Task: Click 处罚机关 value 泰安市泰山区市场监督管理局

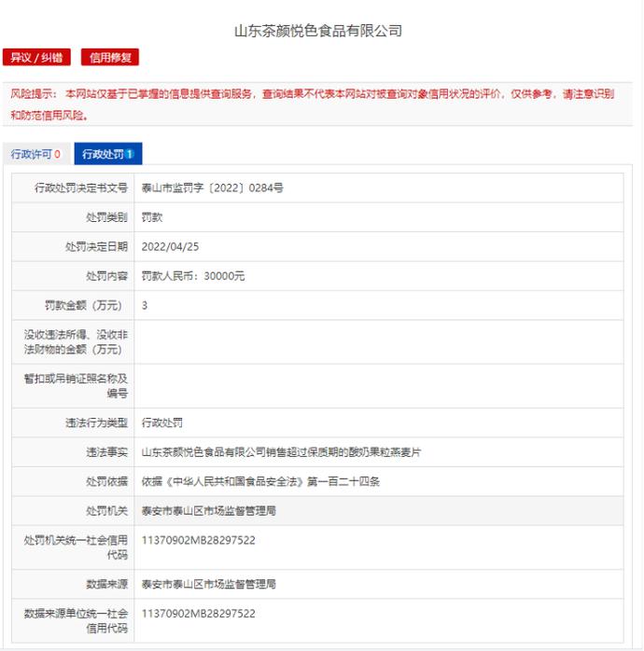Action: click(x=208, y=511)
